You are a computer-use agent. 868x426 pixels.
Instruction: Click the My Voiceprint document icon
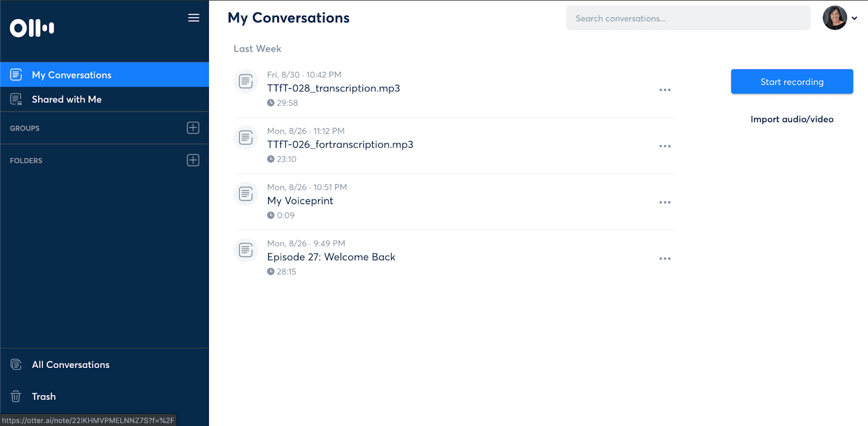coord(245,193)
